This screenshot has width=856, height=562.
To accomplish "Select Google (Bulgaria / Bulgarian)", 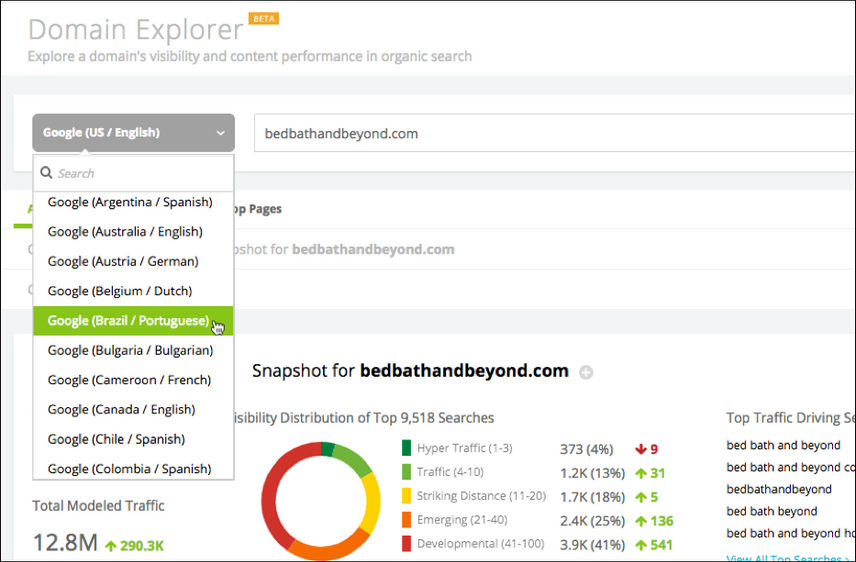I will click(x=133, y=350).
